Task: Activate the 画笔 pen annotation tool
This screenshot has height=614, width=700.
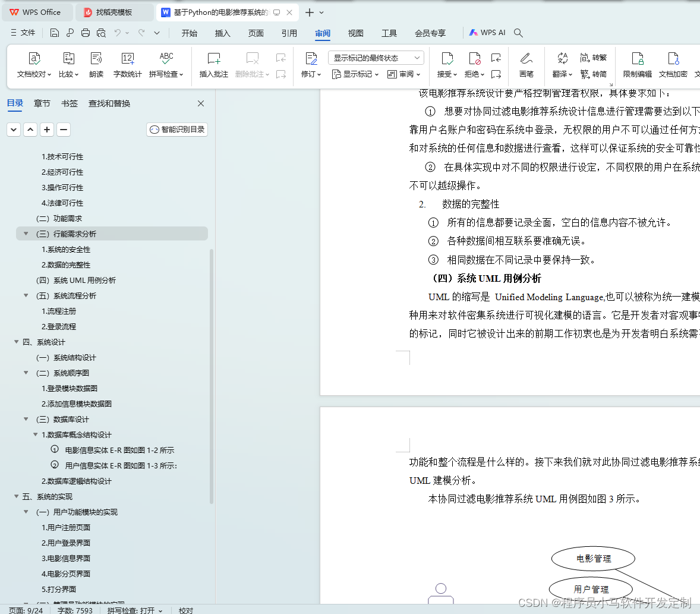Action: point(526,64)
